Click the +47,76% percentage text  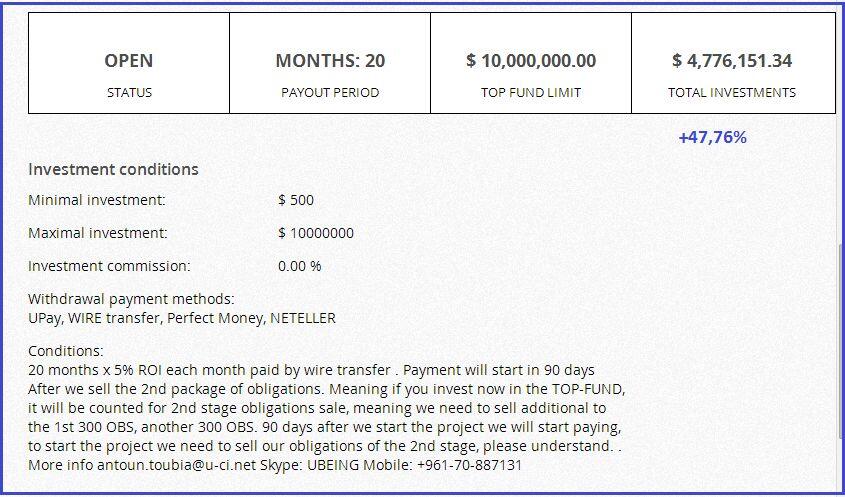(712, 137)
